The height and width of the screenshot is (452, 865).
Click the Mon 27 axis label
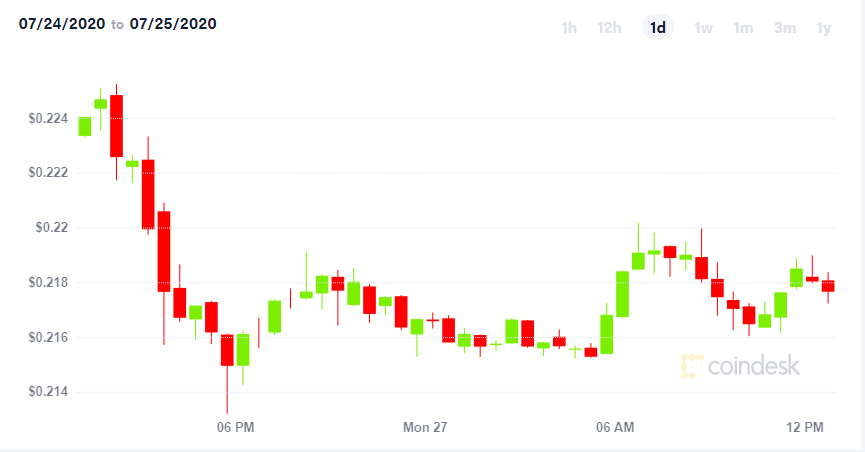click(x=425, y=427)
